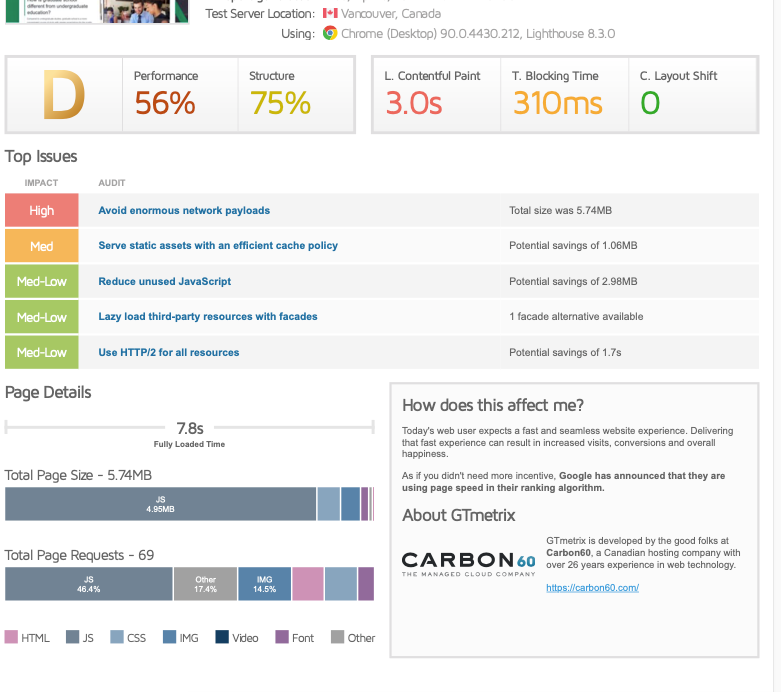Click the Other 17.4% requests bar segment
This screenshot has height=692, width=781.
point(205,584)
